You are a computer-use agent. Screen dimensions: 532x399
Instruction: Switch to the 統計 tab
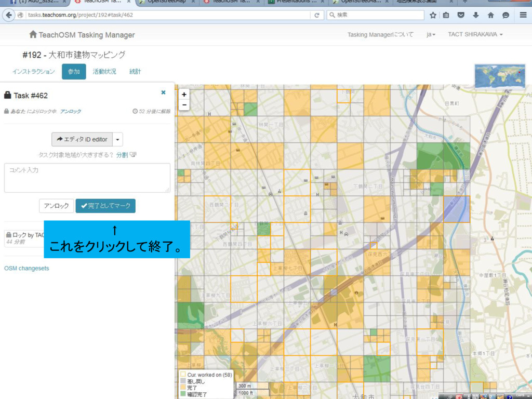point(135,72)
